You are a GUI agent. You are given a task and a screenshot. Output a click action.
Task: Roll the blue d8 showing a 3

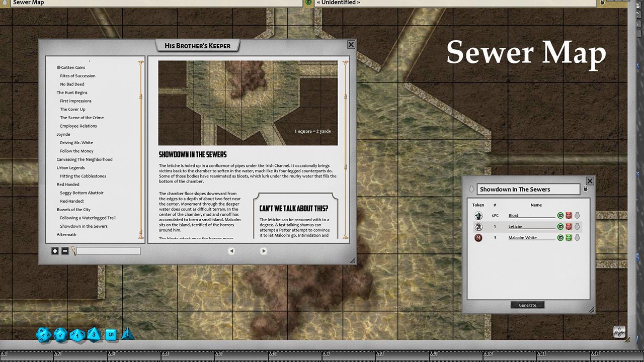click(x=94, y=335)
